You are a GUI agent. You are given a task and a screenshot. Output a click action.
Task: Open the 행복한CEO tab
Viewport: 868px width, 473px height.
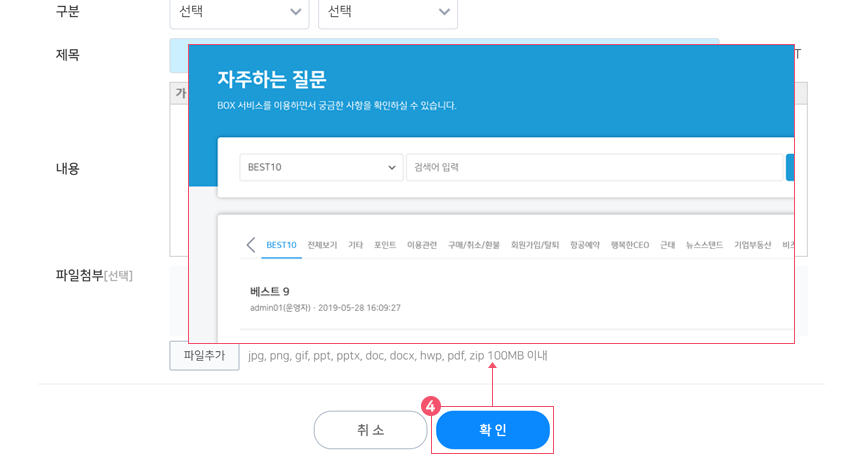630,245
